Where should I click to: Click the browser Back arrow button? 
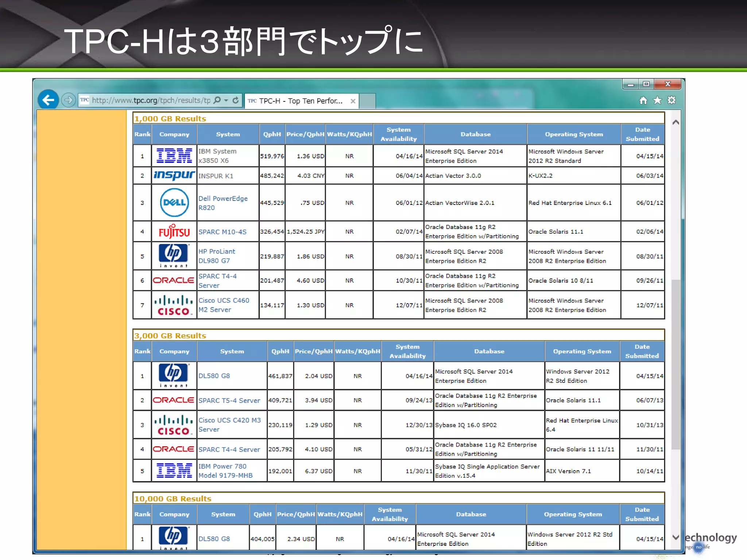pos(48,100)
